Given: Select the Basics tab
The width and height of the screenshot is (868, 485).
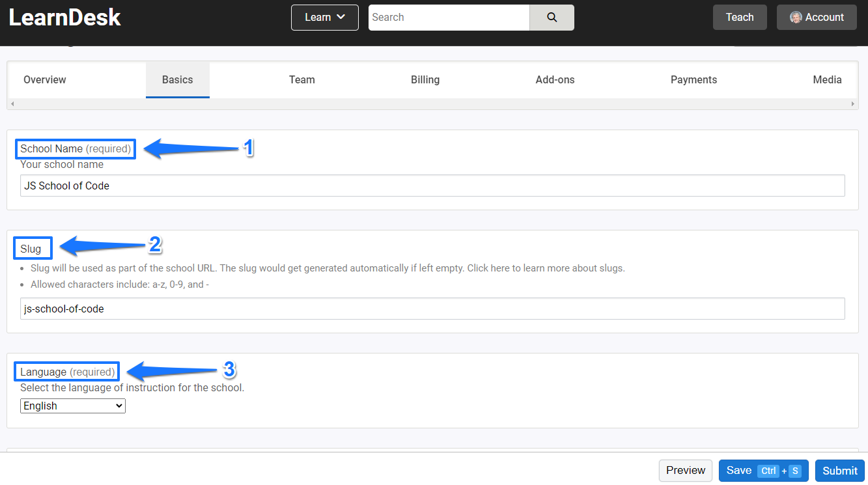Looking at the screenshot, I should [x=178, y=80].
